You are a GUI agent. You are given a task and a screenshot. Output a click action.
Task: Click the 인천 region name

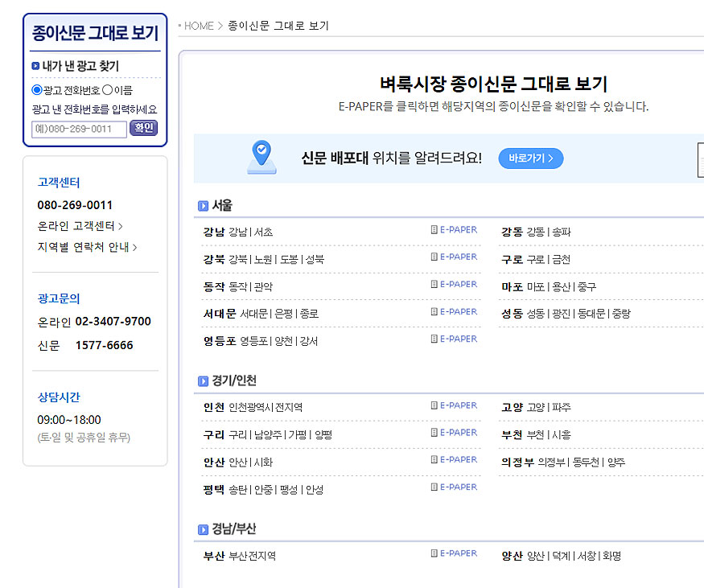coord(214,408)
